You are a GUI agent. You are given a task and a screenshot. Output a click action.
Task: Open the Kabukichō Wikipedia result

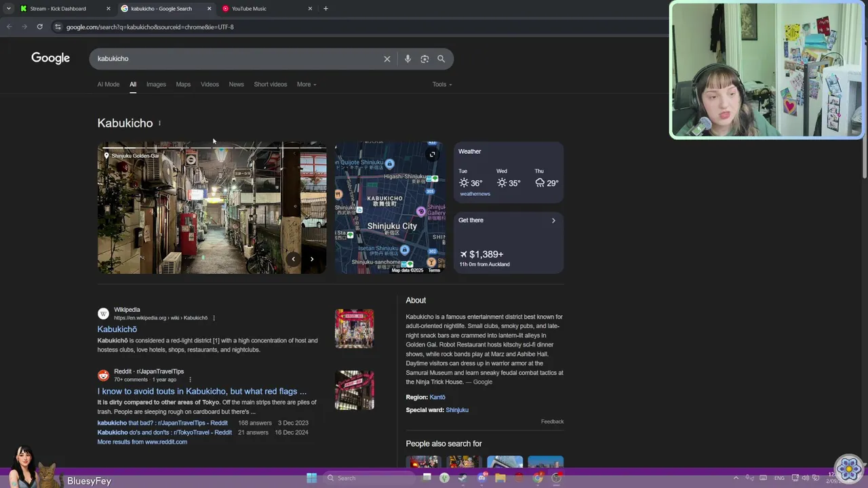coord(117,329)
